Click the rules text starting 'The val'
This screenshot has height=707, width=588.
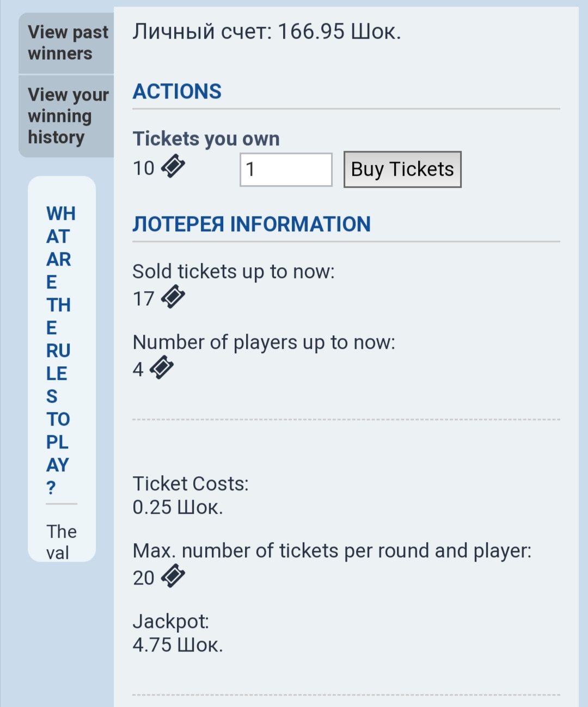[61, 542]
